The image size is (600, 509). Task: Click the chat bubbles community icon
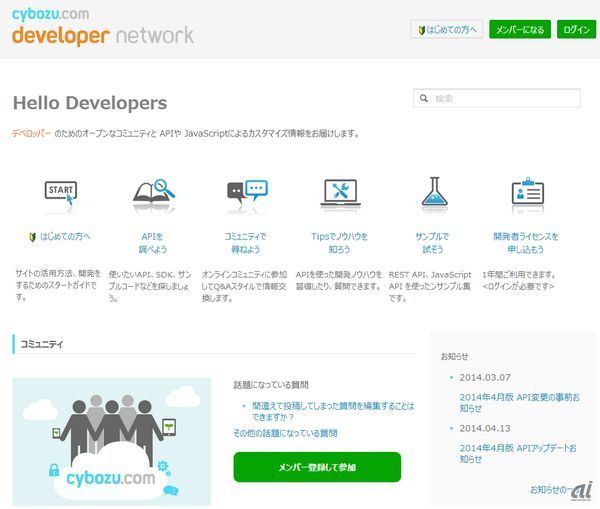pyautogui.click(x=247, y=191)
